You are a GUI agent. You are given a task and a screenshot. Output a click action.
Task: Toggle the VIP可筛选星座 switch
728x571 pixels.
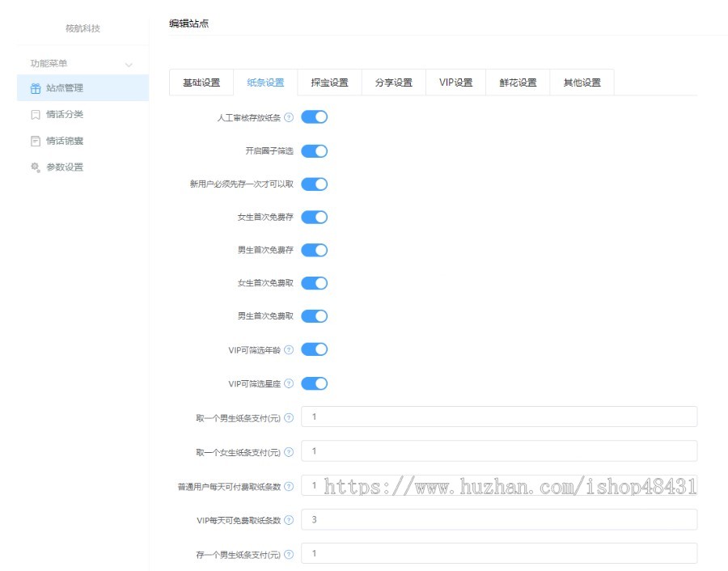coord(315,383)
